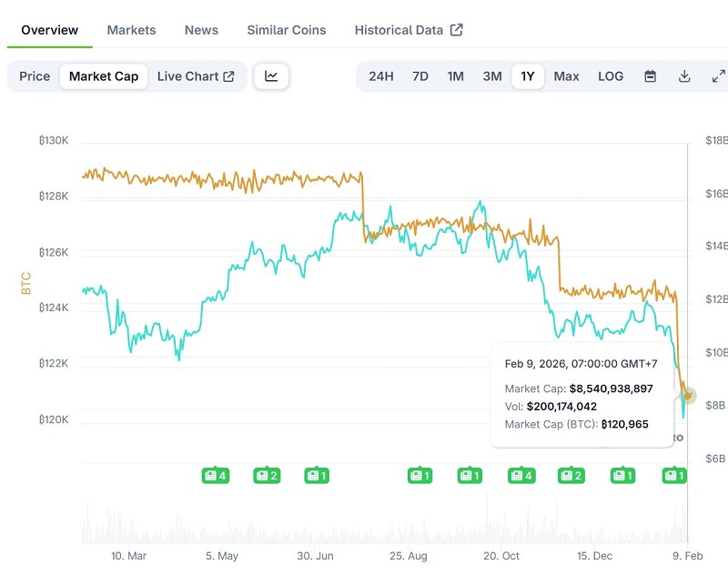View Historical Data page
The height and width of the screenshot is (575, 728).
tap(400, 29)
